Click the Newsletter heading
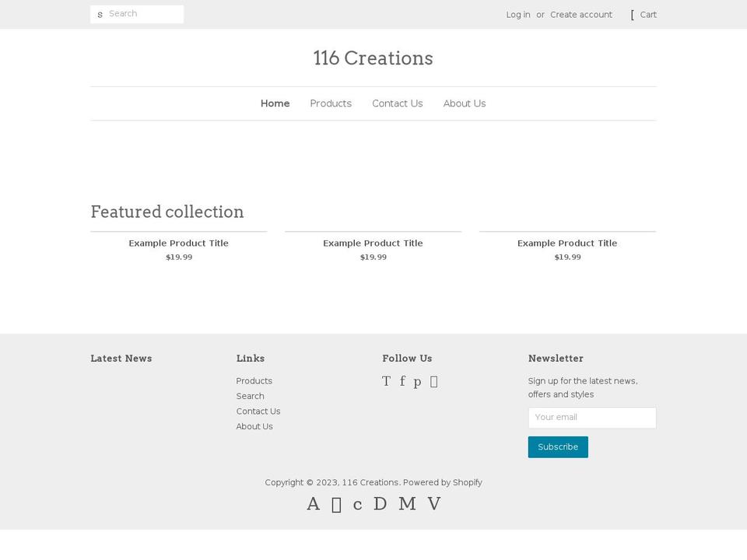 pyautogui.click(x=556, y=359)
